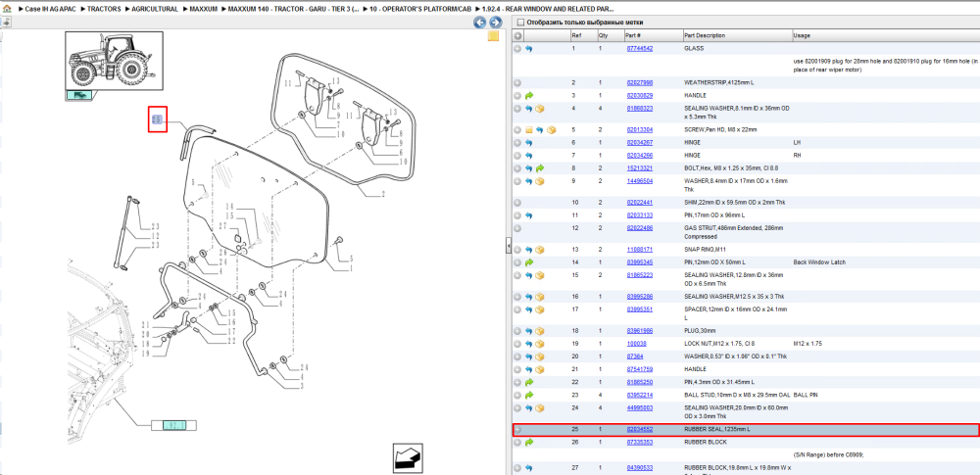Viewport: 980px width, 475px height.
Task: Open the yellow note icon on diagram
Action: (x=493, y=35)
